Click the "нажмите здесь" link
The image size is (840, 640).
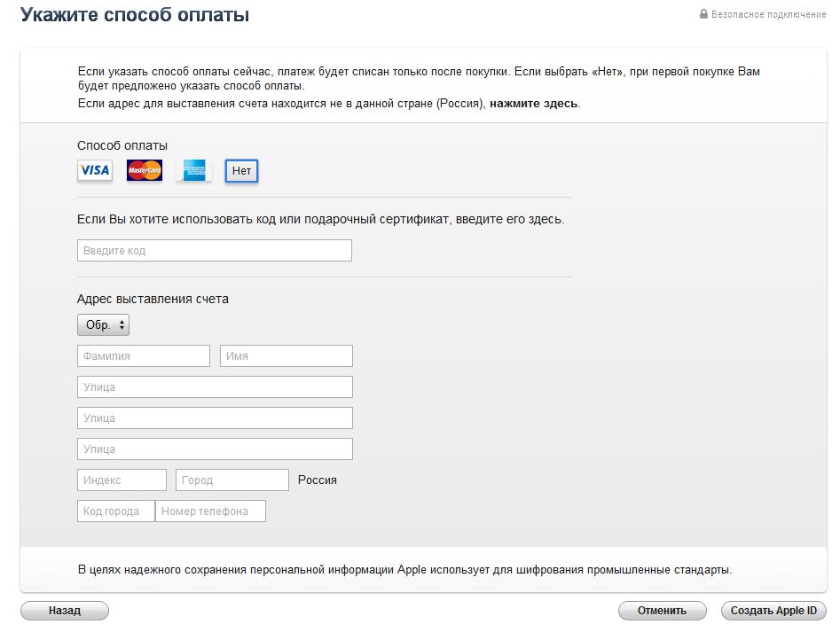point(534,104)
